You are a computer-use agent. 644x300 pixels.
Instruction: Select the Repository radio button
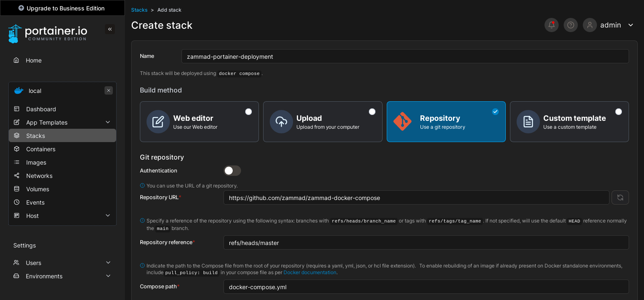(x=495, y=112)
